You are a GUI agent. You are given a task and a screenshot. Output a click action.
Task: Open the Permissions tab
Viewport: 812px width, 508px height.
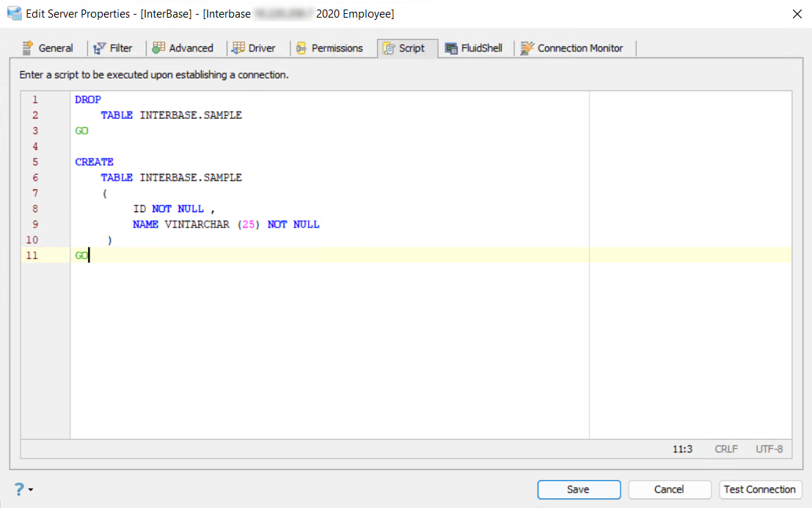click(330, 48)
